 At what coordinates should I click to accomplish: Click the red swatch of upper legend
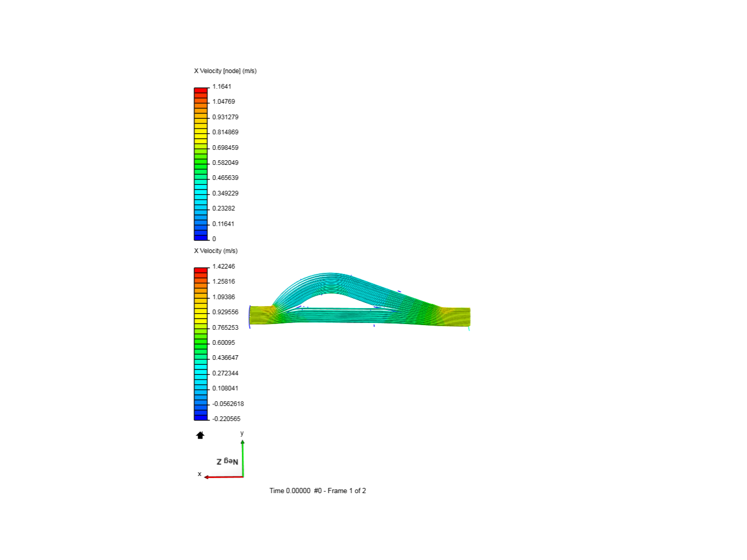coord(201,91)
